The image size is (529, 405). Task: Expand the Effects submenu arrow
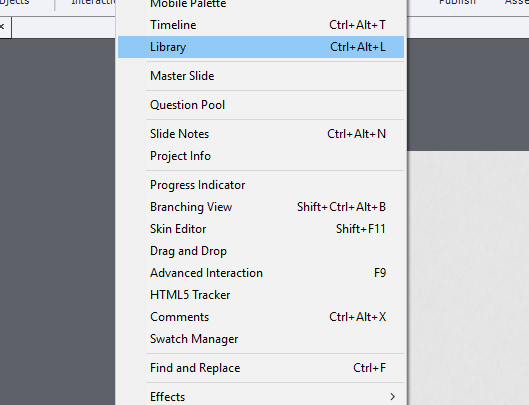(392, 397)
